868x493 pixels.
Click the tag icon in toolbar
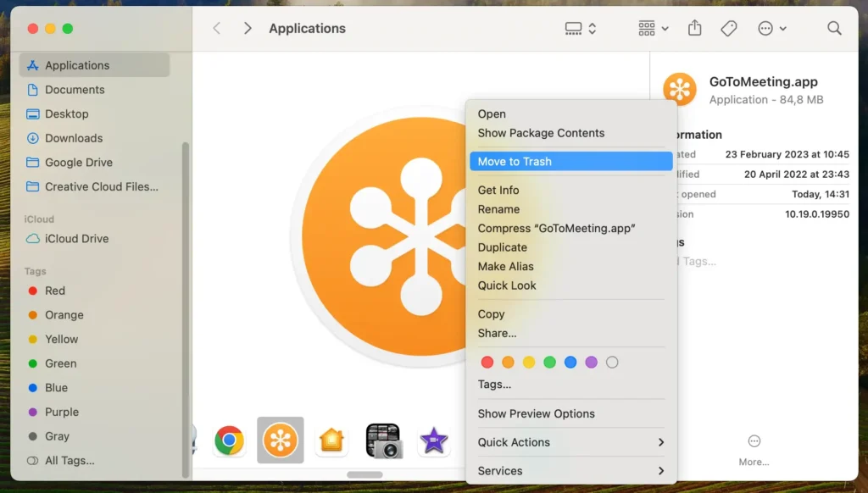click(729, 28)
